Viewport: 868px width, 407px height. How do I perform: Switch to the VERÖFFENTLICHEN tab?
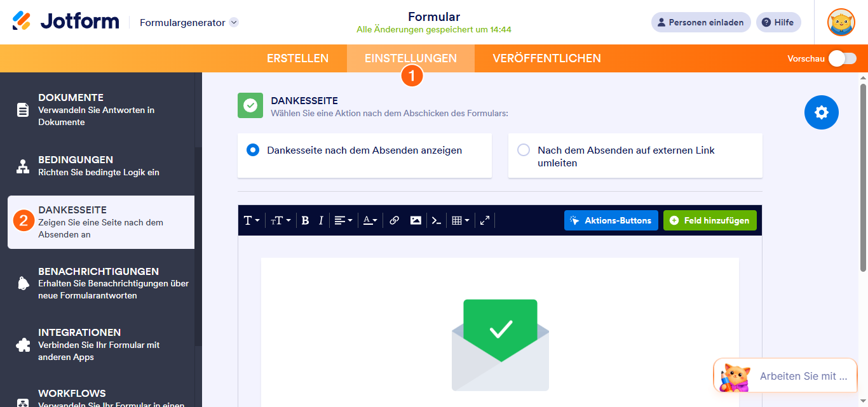[x=547, y=58]
